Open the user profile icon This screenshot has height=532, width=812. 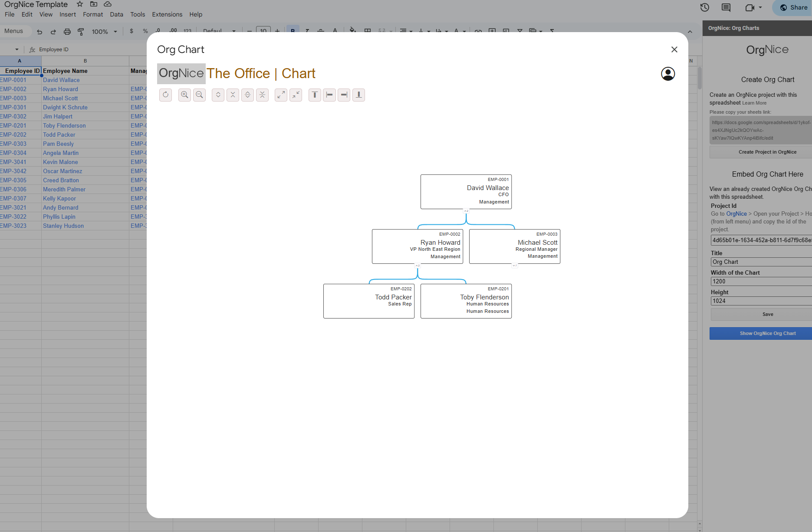coord(668,74)
